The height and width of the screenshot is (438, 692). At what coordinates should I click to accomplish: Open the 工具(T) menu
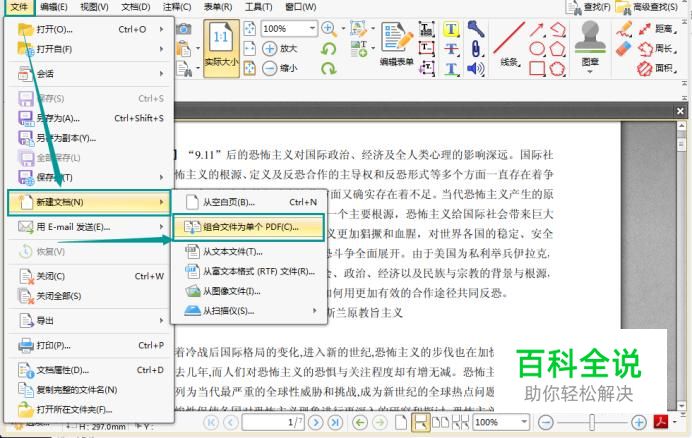coord(258,7)
